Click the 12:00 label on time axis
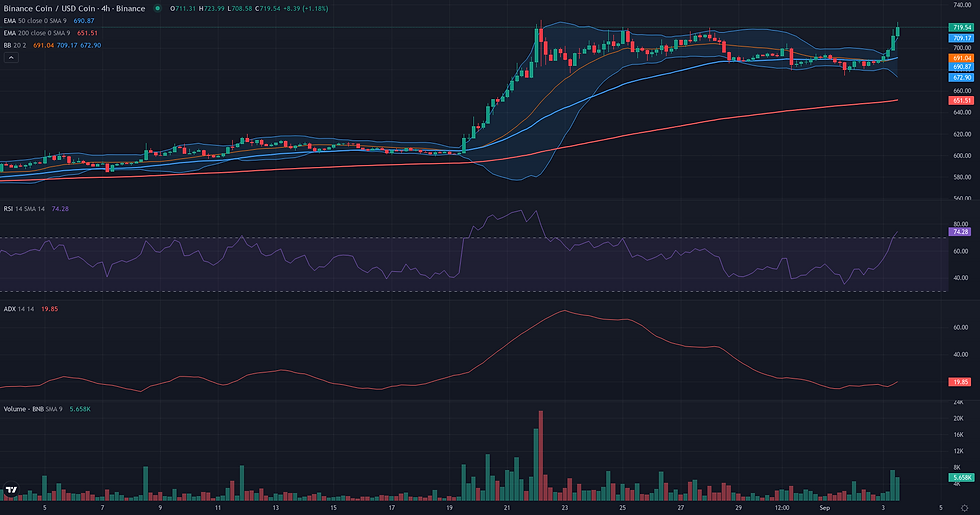This screenshot has height=515, width=980. coord(781,508)
